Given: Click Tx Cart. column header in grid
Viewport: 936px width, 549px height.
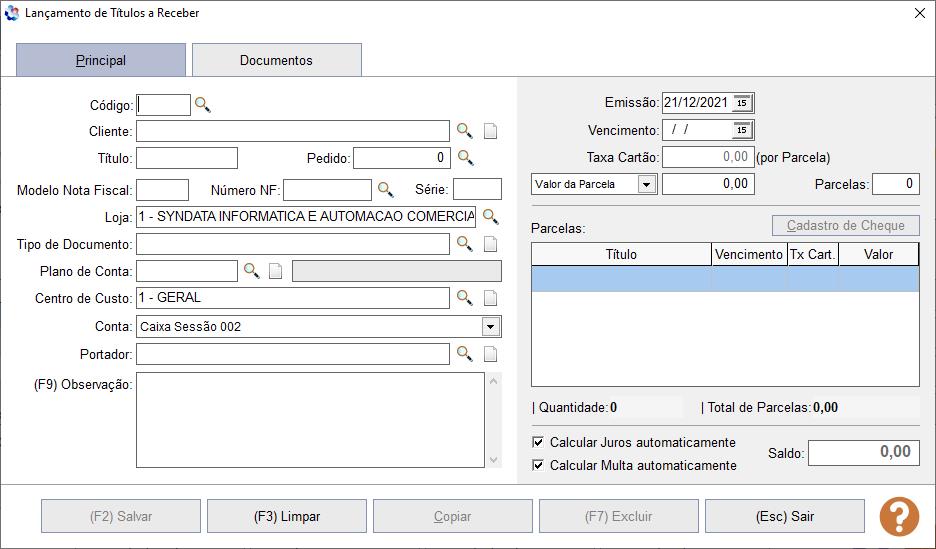Looking at the screenshot, I should click(x=813, y=254).
